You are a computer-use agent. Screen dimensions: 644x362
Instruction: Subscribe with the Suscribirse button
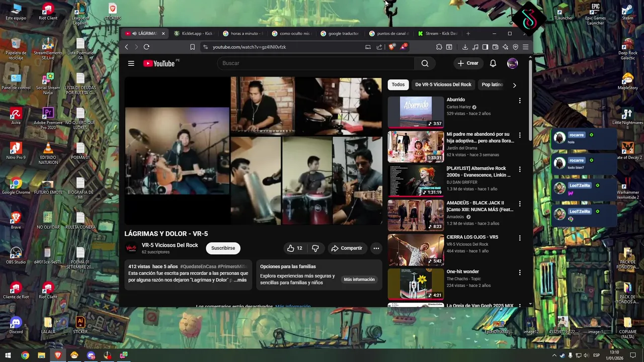[x=223, y=248]
